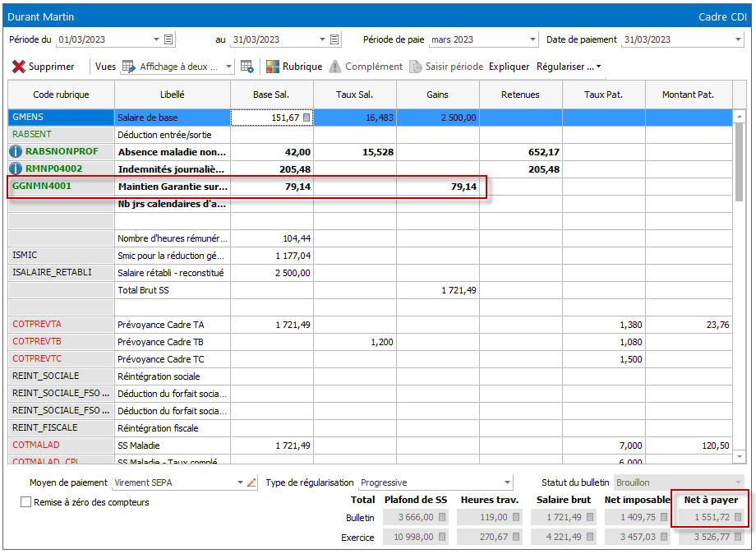Click the Taux Pat. column header
The height and width of the screenshot is (554, 756).
point(603,95)
